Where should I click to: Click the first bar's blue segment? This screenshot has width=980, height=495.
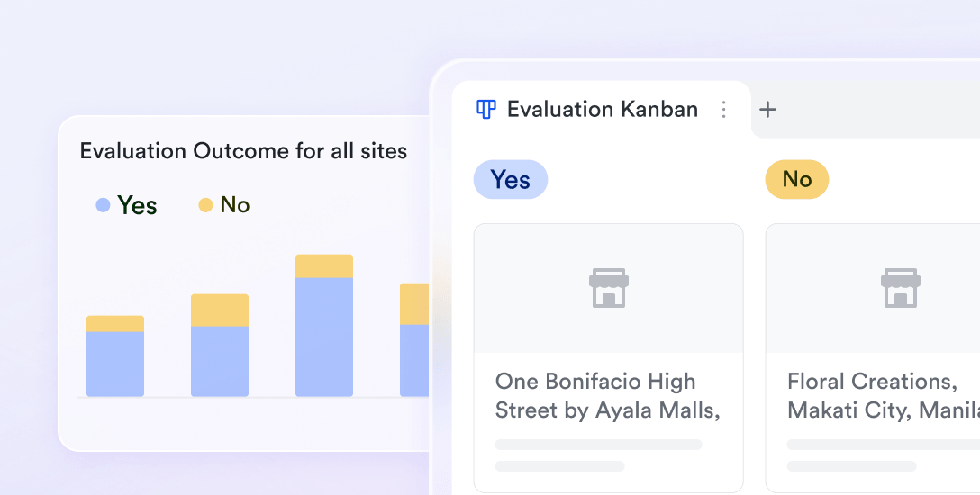[x=115, y=364]
